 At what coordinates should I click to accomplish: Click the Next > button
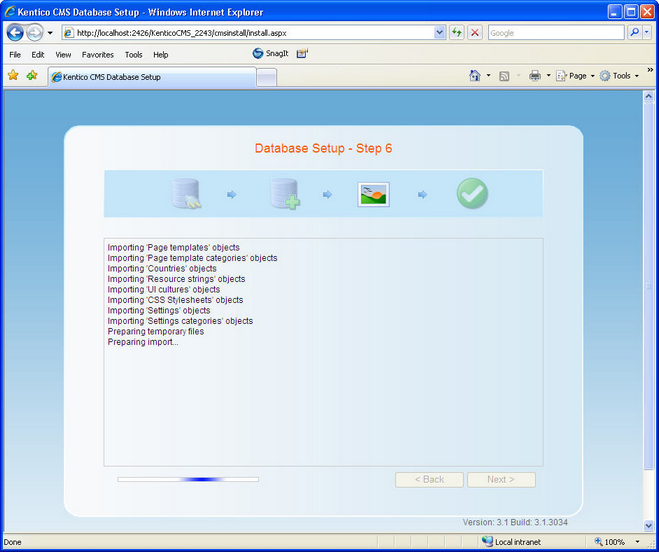[501, 480]
